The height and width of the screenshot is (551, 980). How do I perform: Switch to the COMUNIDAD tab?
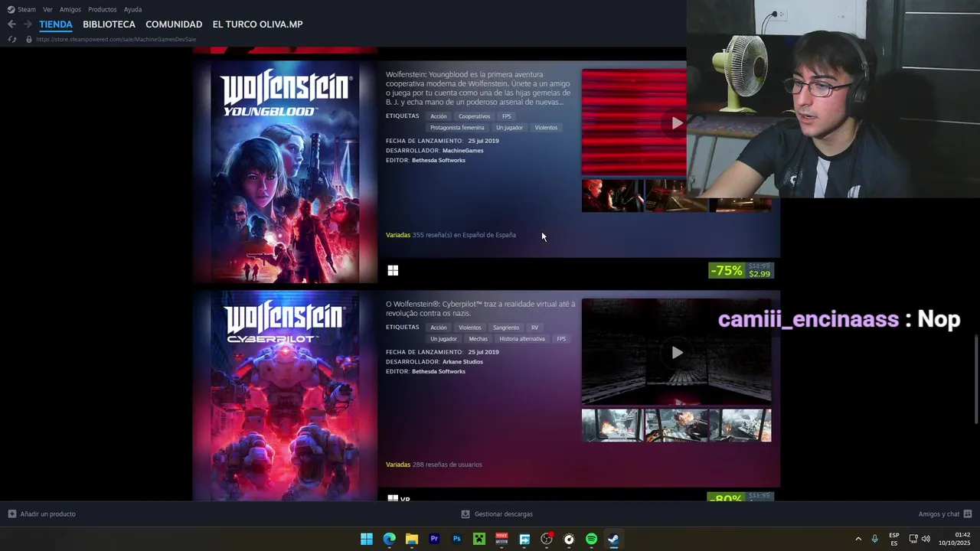tap(174, 24)
